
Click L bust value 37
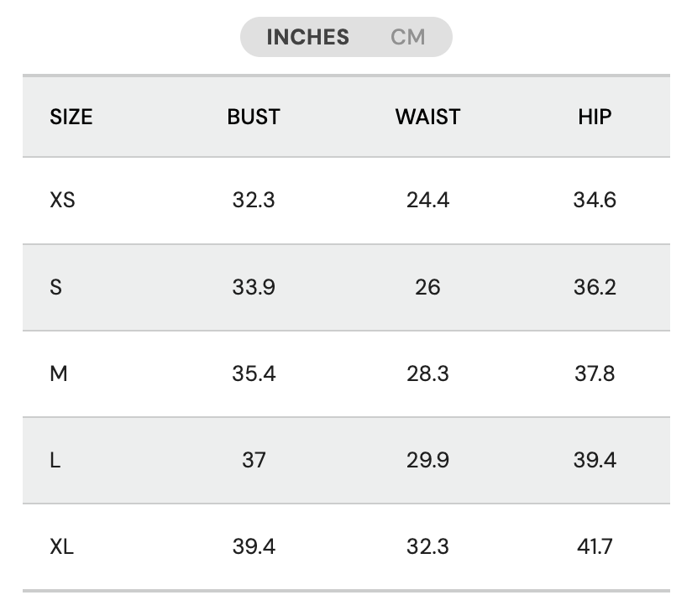pyautogui.click(x=254, y=460)
